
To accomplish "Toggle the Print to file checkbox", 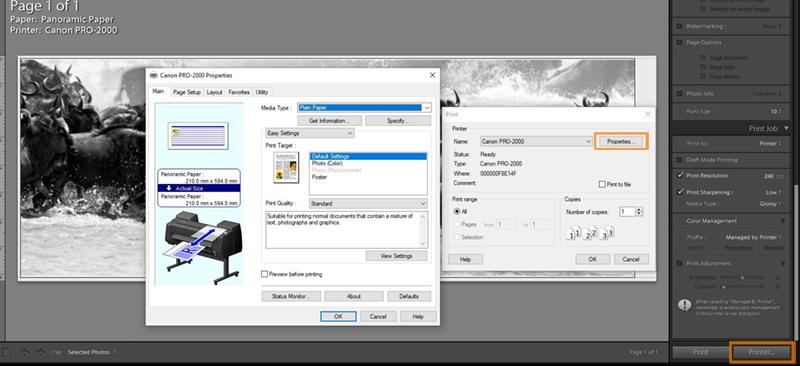I will pos(602,184).
